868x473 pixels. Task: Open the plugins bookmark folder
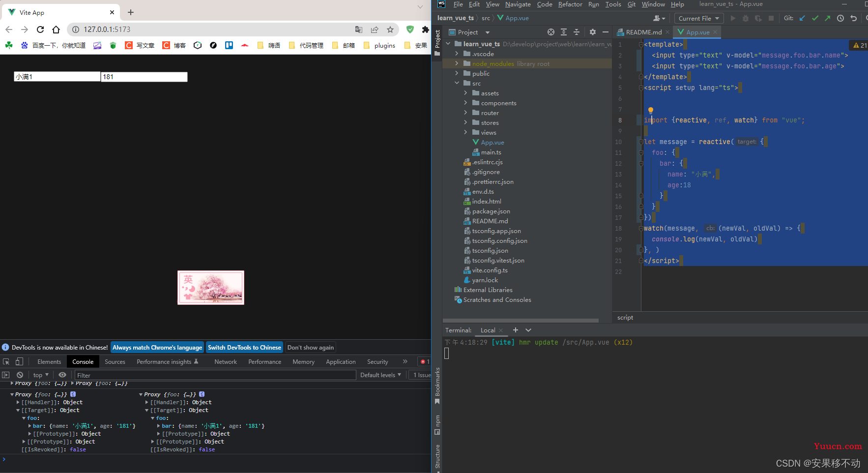379,45
